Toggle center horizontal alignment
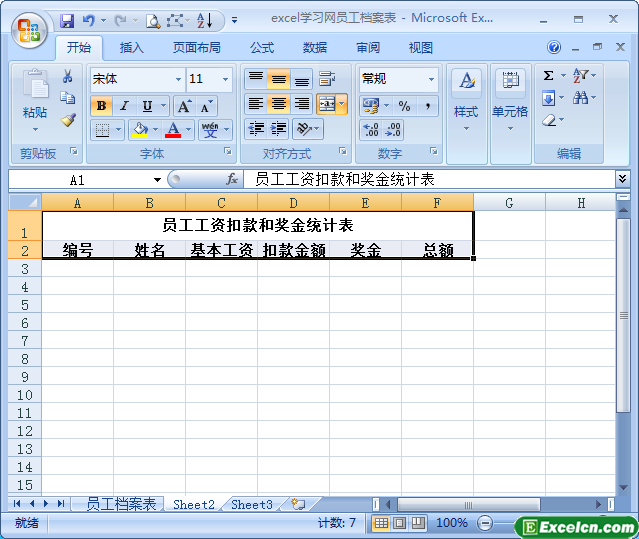639x539 pixels. pyautogui.click(x=279, y=104)
